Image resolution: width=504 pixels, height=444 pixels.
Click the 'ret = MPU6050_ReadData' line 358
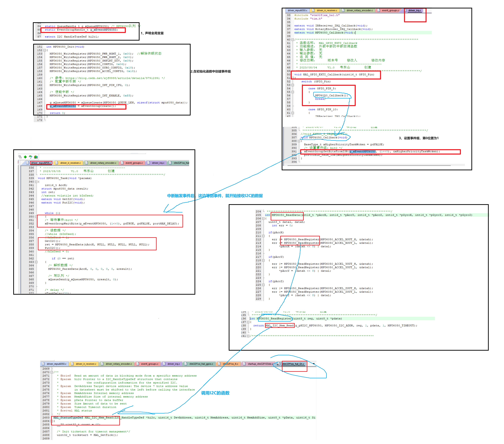[97, 245]
